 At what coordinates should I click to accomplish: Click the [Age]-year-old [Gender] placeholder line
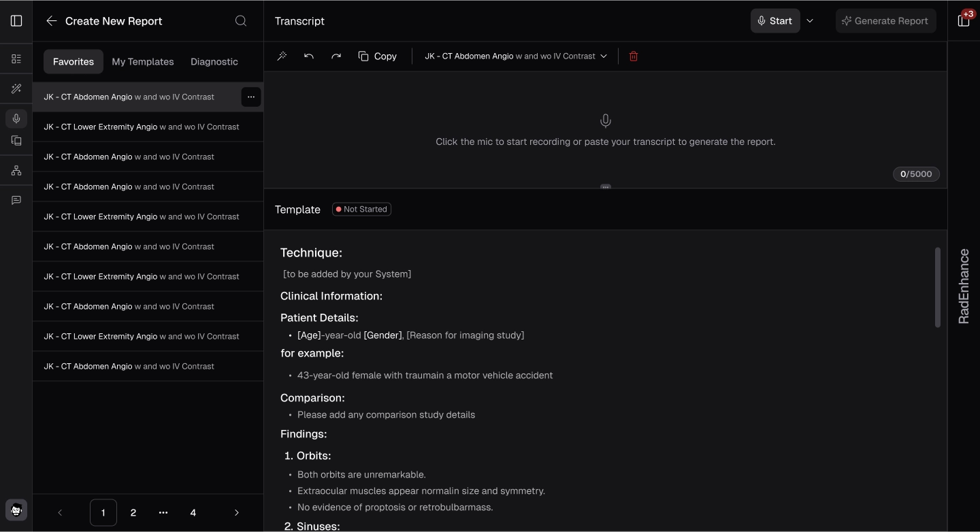click(410, 335)
